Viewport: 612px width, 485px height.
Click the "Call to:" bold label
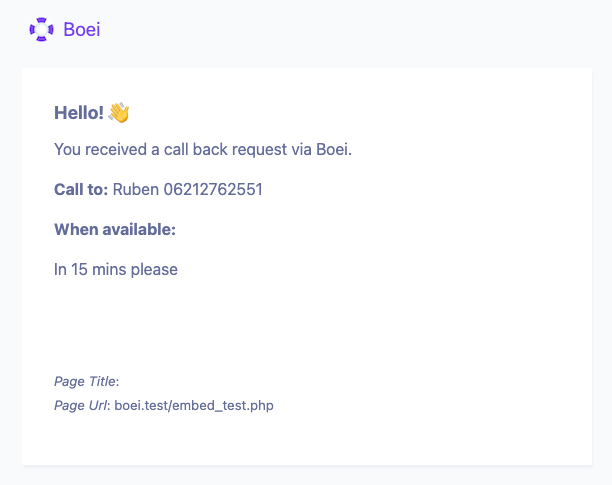tap(81, 189)
